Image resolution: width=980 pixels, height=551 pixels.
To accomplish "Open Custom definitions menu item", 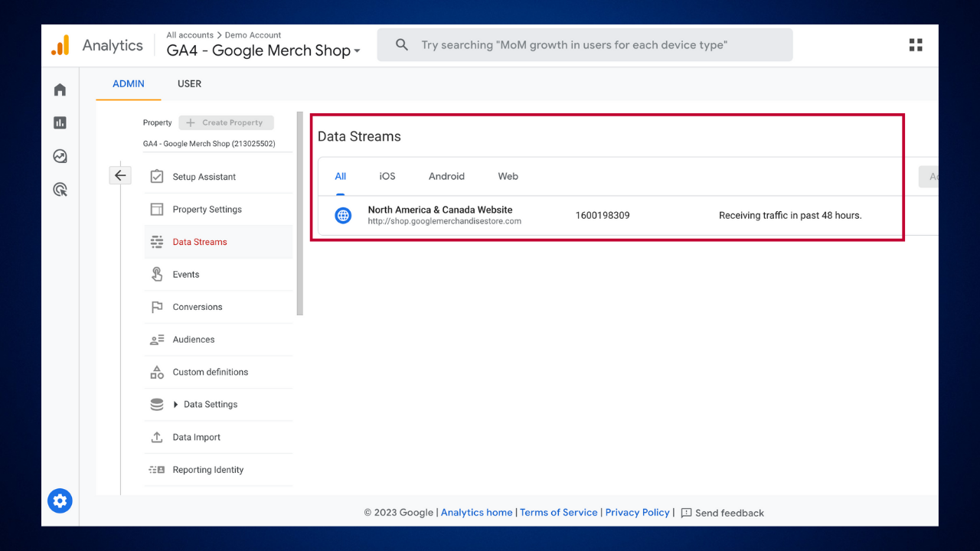I will coord(218,372).
